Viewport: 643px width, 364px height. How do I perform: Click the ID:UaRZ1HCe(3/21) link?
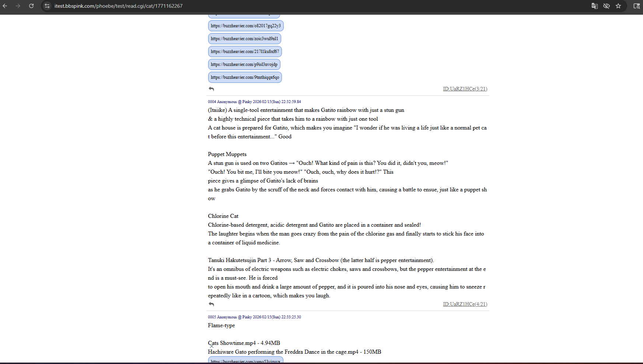click(x=465, y=89)
